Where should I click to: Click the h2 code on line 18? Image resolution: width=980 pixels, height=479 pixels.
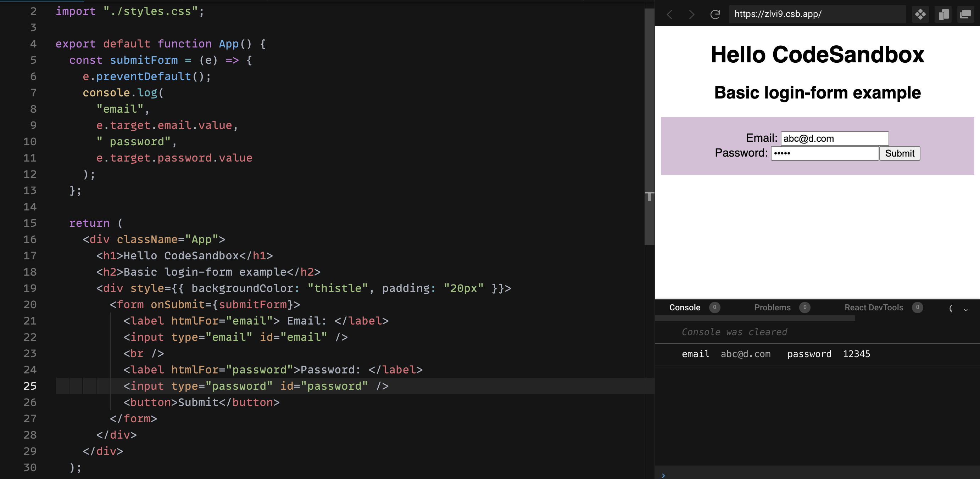pyautogui.click(x=208, y=272)
